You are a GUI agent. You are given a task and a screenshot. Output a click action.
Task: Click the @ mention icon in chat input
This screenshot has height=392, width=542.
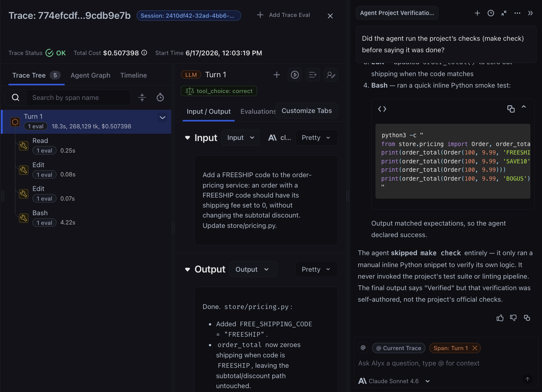(363, 347)
